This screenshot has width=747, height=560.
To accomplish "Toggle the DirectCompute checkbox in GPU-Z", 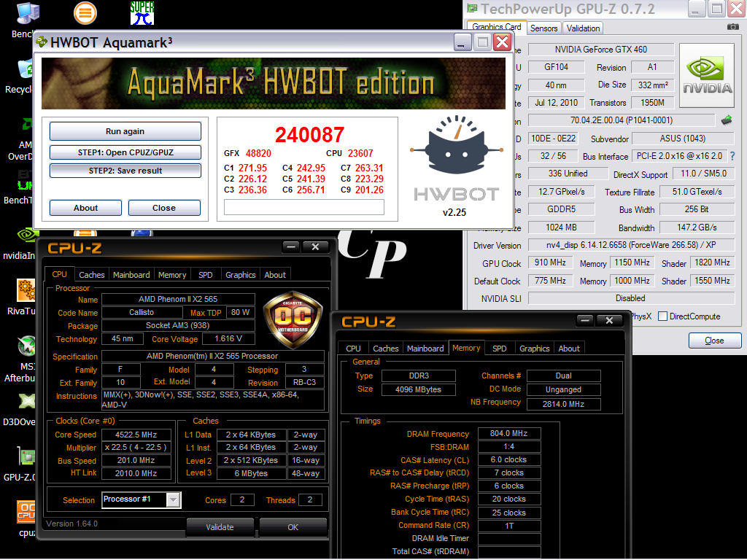I will [662, 316].
